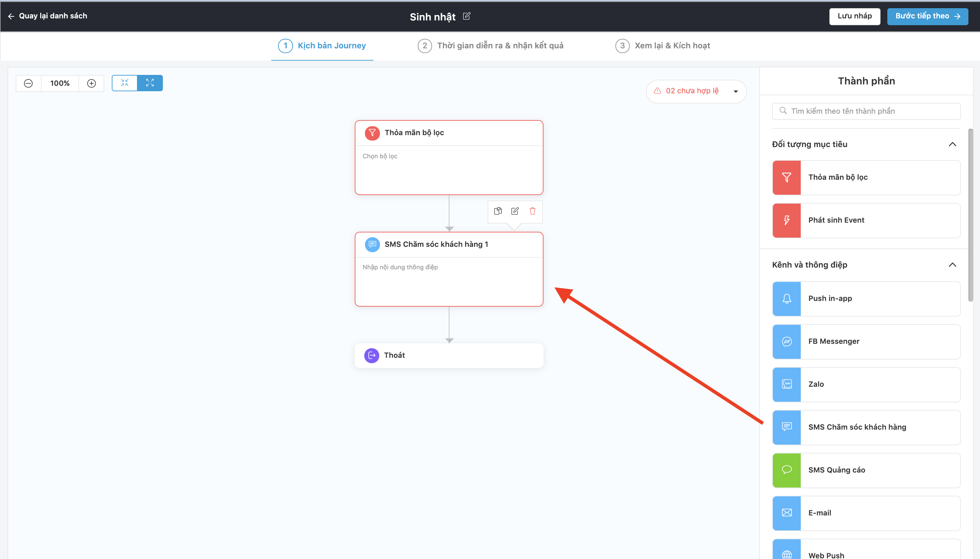Viewport: 980px width, 559px height.
Task: Select the FB Messenger component
Action: (866, 342)
